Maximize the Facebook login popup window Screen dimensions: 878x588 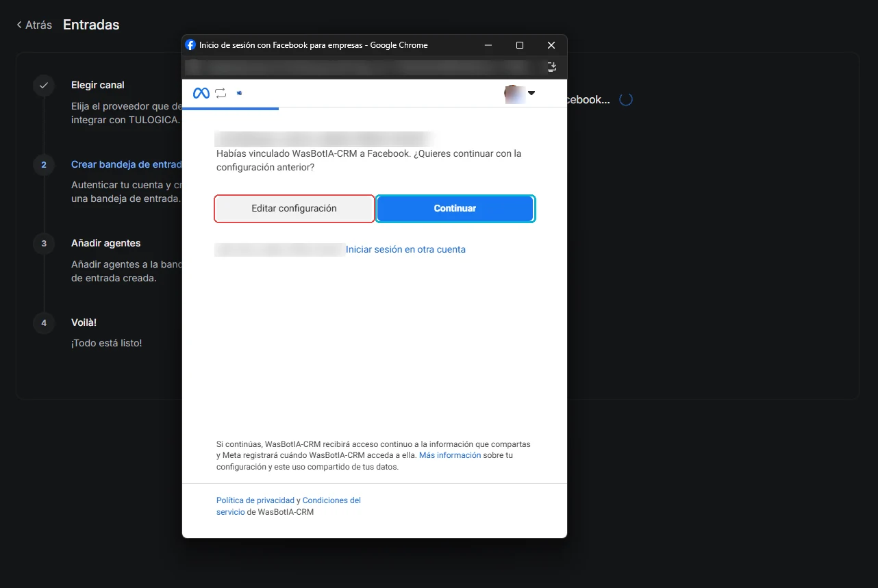pos(520,45)
